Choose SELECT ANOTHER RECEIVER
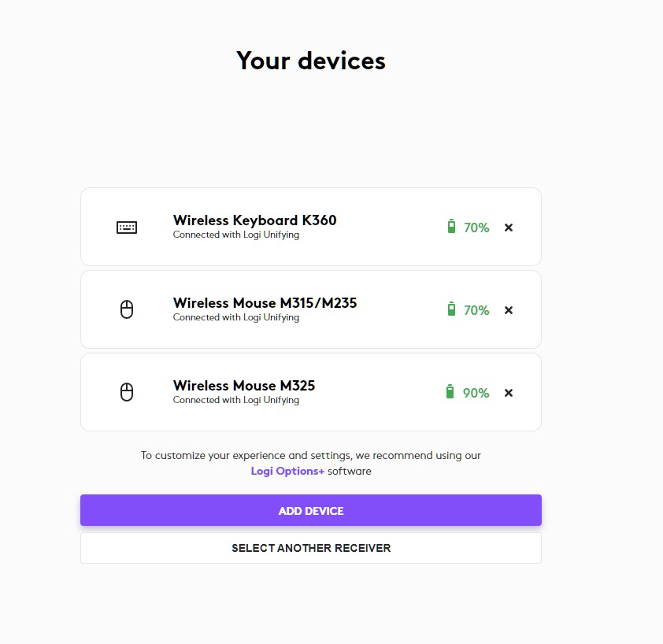 [x=311, y=548]
